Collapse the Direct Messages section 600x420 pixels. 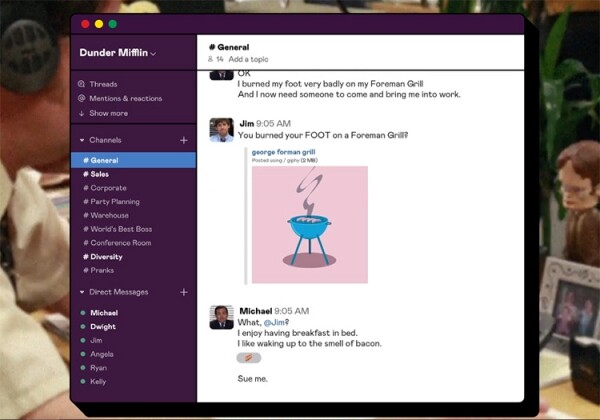pyautogui.click(x=81, y=292)
